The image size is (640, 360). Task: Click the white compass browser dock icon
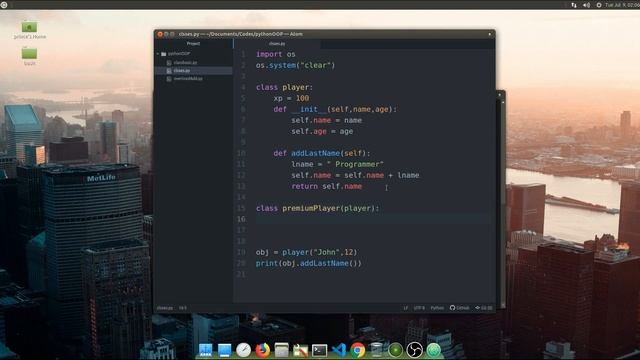click(244, 350)
